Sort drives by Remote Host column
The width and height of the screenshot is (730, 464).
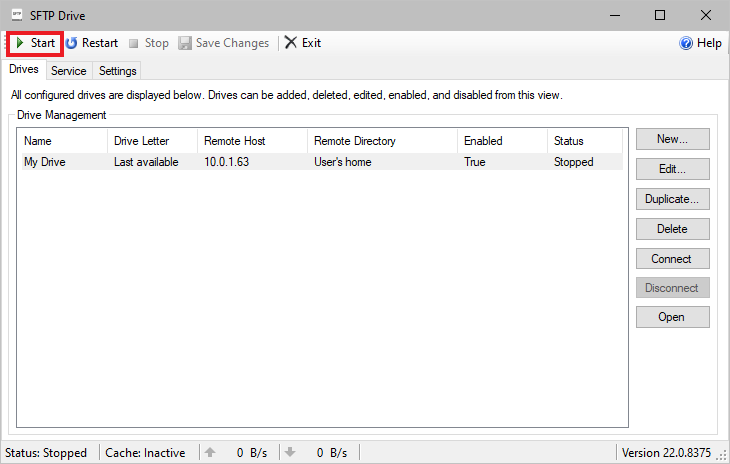point(250,141)
